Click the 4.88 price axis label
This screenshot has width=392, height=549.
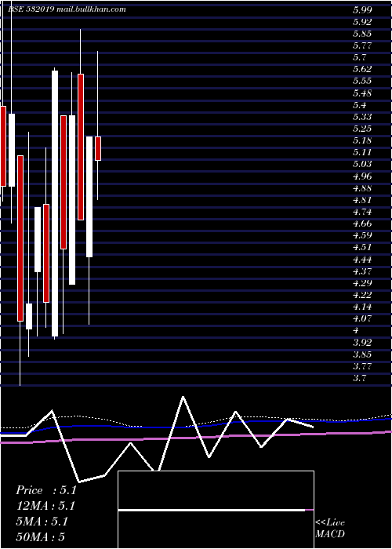click(362, 188)
